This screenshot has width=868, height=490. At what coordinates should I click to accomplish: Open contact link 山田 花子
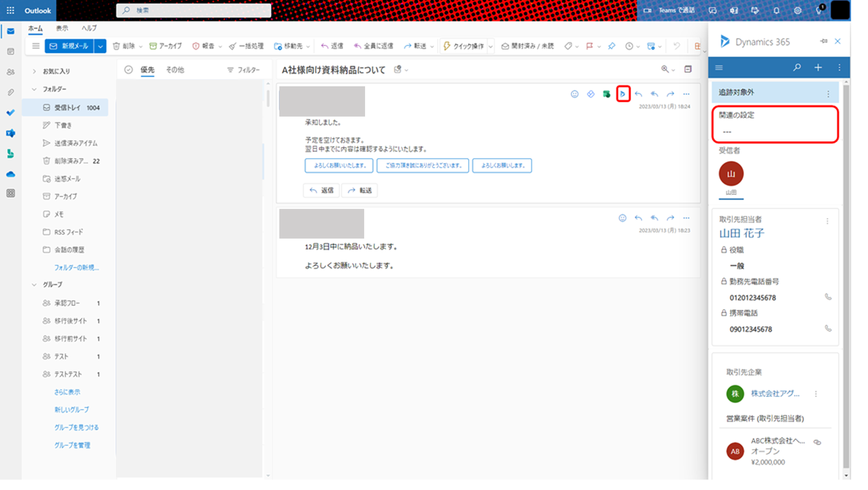(742, 233)
